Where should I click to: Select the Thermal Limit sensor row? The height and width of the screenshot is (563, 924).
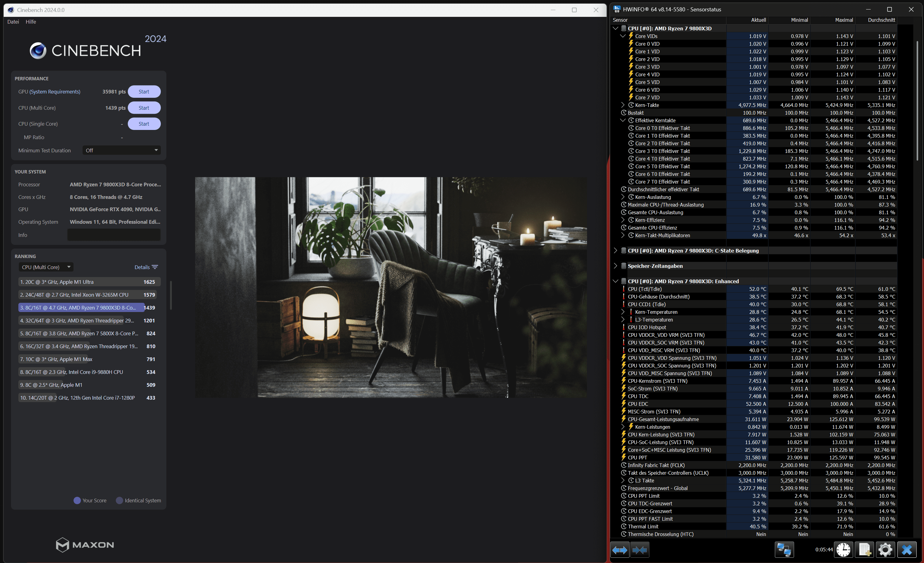click(x=754, y=527)
